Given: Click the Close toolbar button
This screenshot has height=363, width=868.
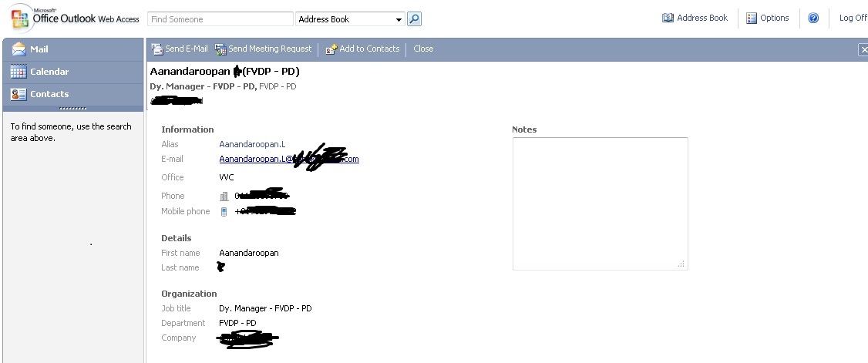Looking at the screenshot, I should click(x=423, y=49).
